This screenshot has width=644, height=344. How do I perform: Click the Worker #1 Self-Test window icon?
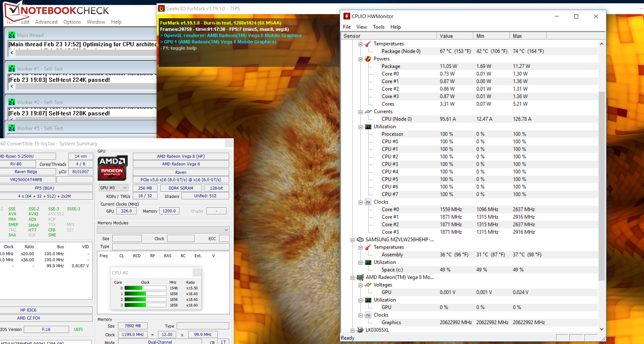[12, 69]
